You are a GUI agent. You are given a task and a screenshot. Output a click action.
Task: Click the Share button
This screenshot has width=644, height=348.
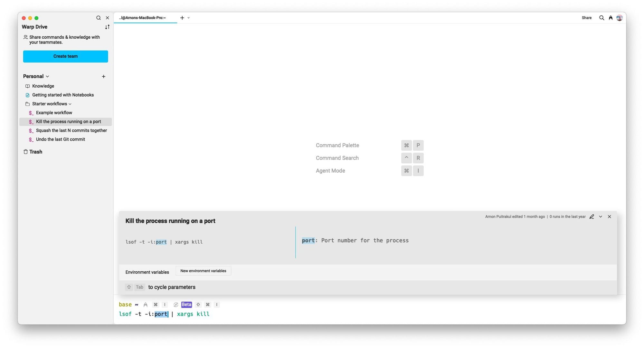point(586,18)
